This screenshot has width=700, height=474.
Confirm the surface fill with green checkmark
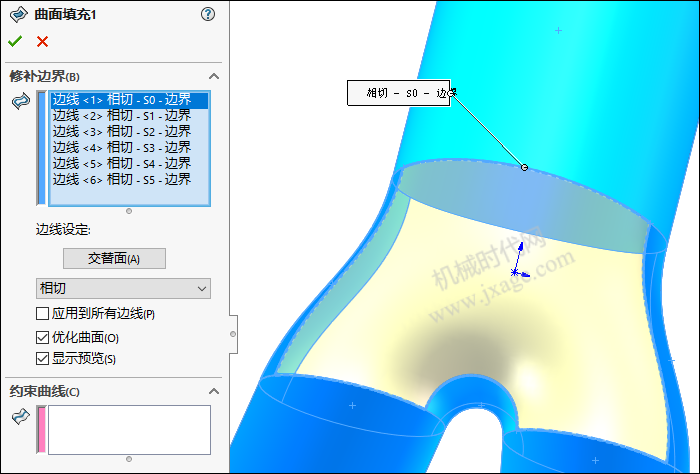pos(15,42)
